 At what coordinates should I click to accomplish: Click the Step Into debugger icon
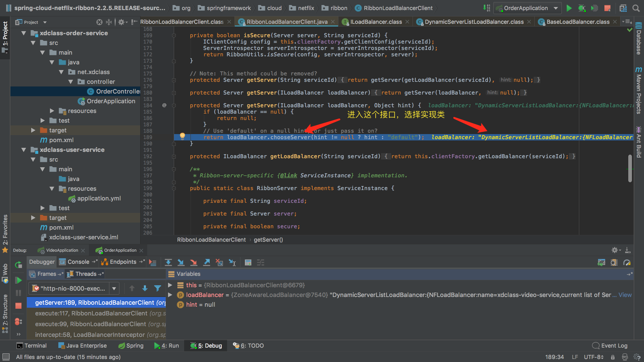pyautogui.click(x=181, y=262)
